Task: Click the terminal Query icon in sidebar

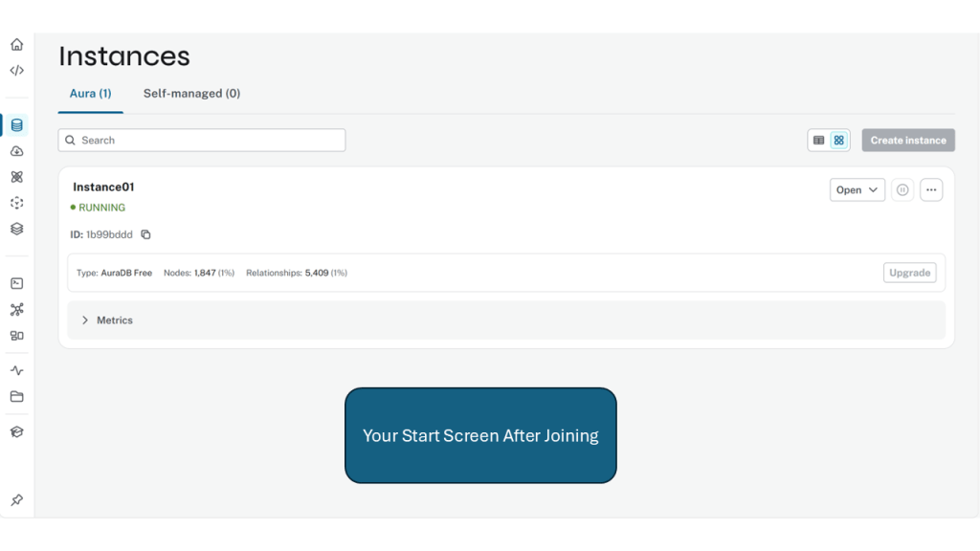Action: 16,283
